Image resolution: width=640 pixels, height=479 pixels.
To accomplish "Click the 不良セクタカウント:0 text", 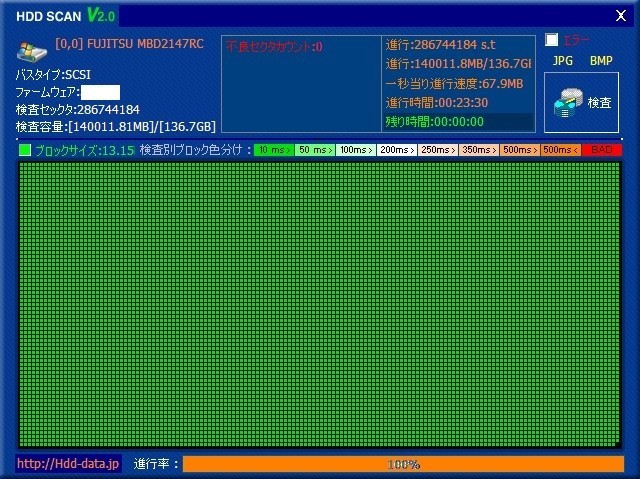I will tap(274, 47).
